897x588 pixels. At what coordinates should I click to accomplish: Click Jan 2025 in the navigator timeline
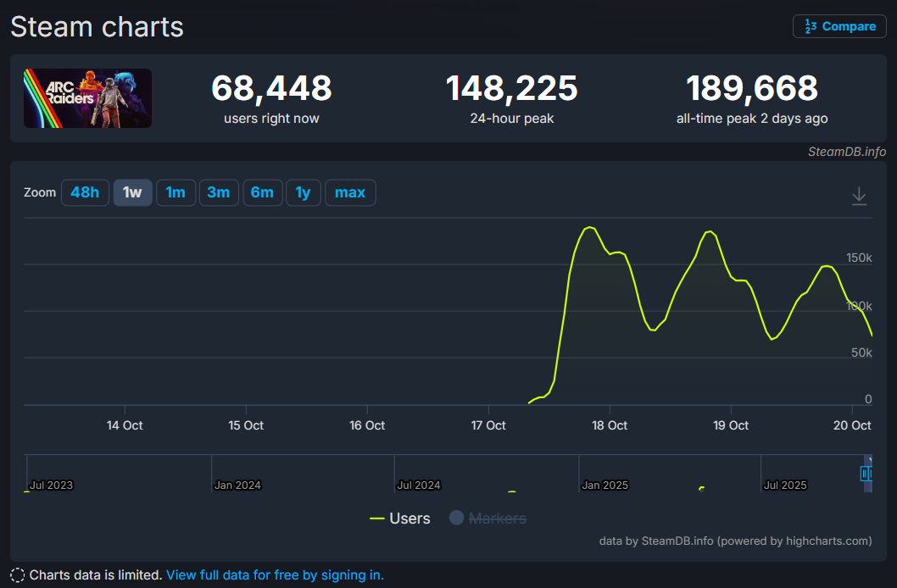click(604, 485)
